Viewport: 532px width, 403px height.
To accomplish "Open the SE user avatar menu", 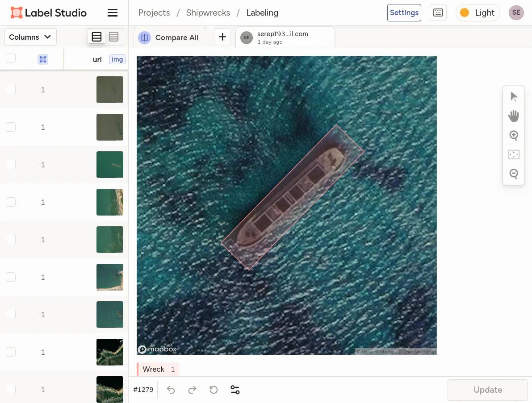I will [x=516, y=13].
